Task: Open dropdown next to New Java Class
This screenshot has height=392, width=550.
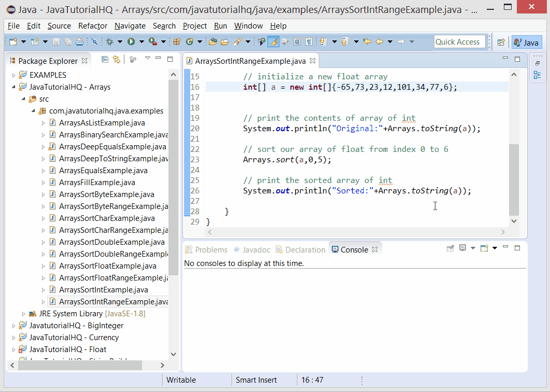Action: tap(200, 42)
